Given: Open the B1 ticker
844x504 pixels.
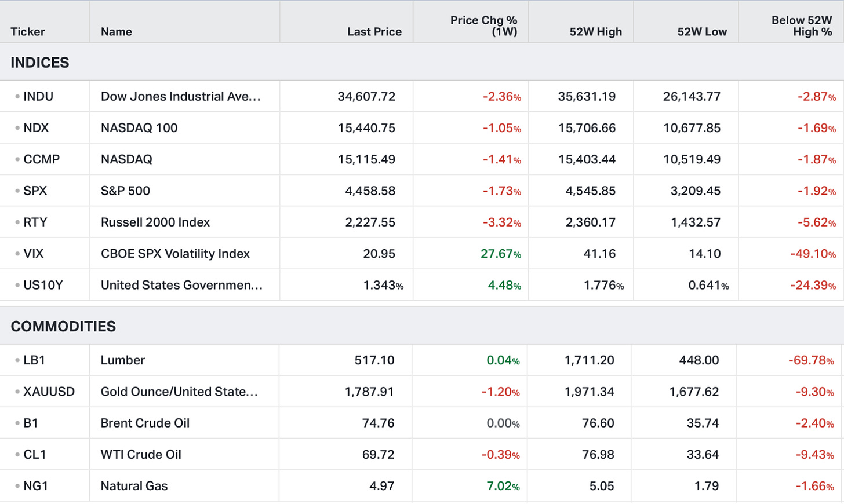Looking at the screenshot, I should click(31, 423).
